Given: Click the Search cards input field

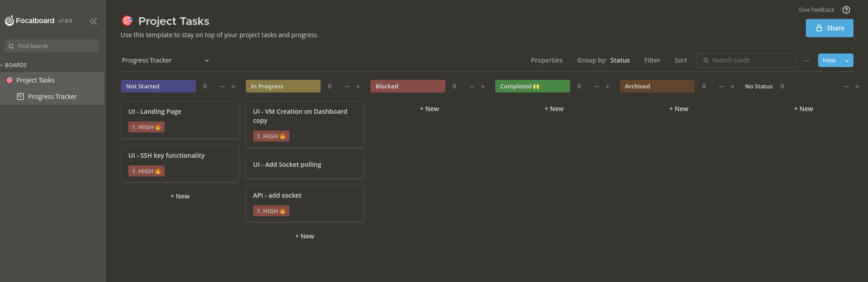Looking at the screenshot, I should point(751,60).
